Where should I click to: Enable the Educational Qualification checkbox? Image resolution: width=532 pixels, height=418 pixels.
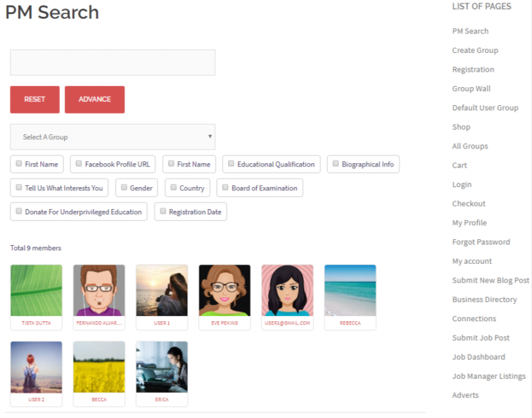coord(230,164)
